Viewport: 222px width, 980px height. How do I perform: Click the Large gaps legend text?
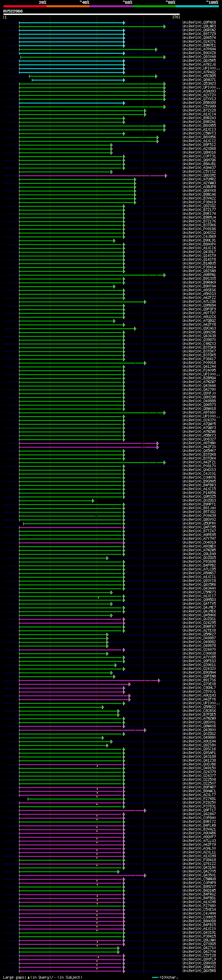43,977
